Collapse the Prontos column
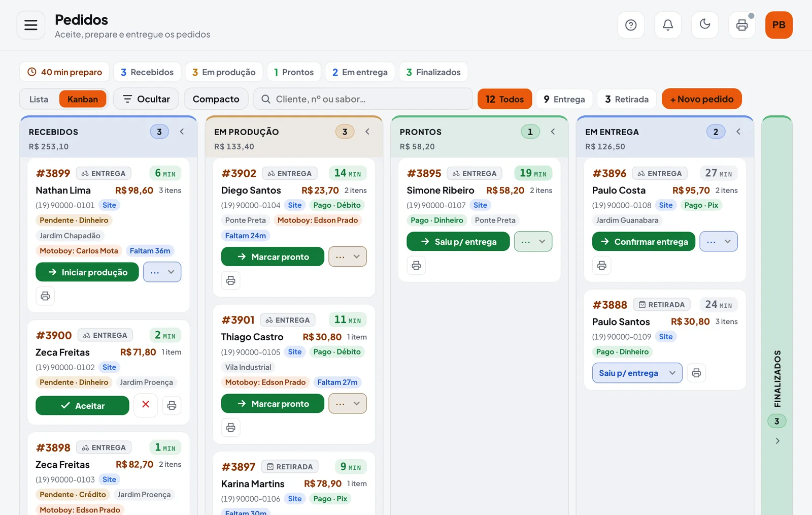Image resolution: width=812 pixels, height=515 pixels. 553,132
